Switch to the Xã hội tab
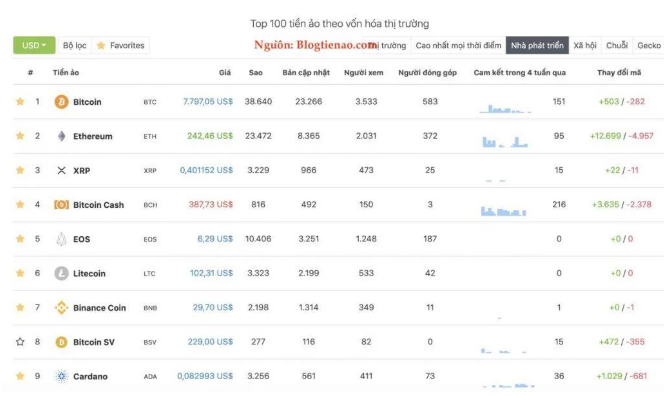 coord(585,45)
